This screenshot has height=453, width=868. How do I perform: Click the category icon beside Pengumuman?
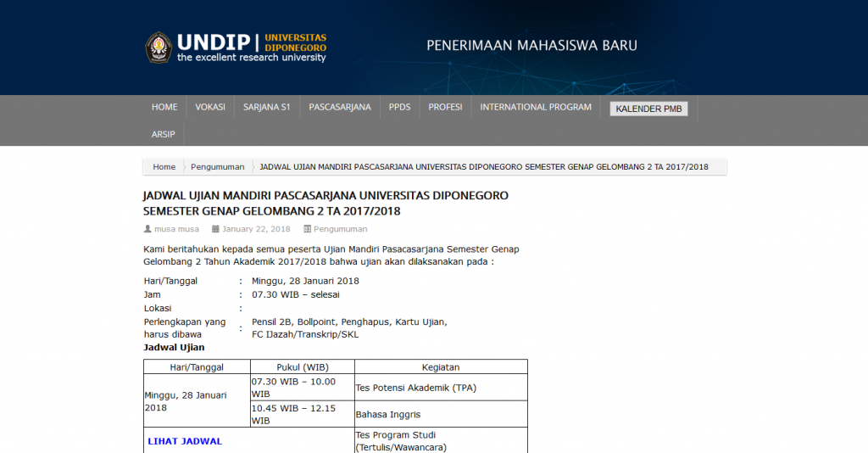click(307, 229)
